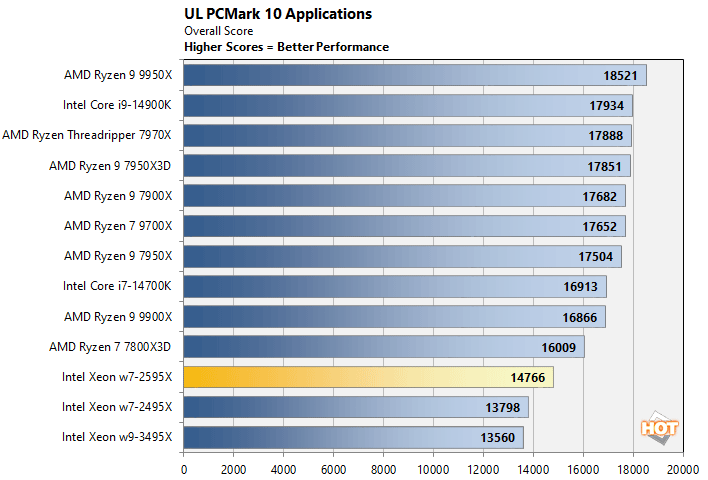Click the score value 13560
The height and width of the screenshot is (480, 708).
click(x=497, y=438)
